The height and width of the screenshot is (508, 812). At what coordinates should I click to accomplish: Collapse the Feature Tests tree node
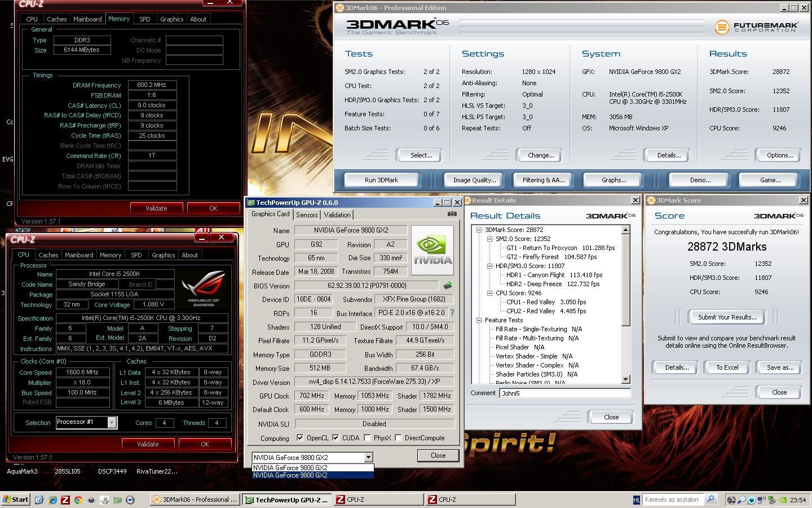[x=479, y=320]
